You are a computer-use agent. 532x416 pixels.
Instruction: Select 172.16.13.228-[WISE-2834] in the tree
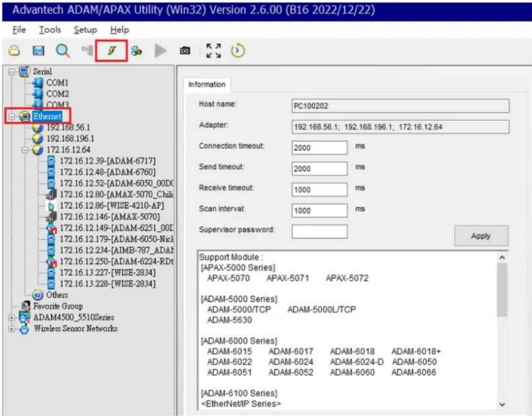point(108,284)
